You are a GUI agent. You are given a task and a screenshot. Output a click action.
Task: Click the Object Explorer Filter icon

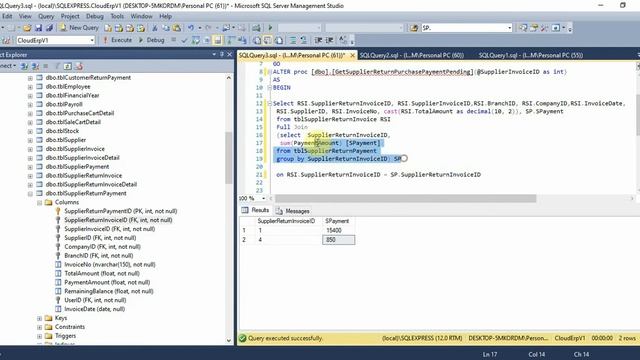(58, 66)
